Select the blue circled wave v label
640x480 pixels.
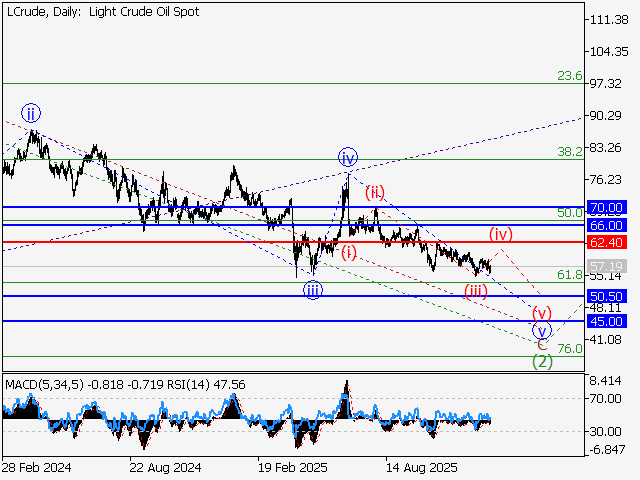[x=541, y=330]
